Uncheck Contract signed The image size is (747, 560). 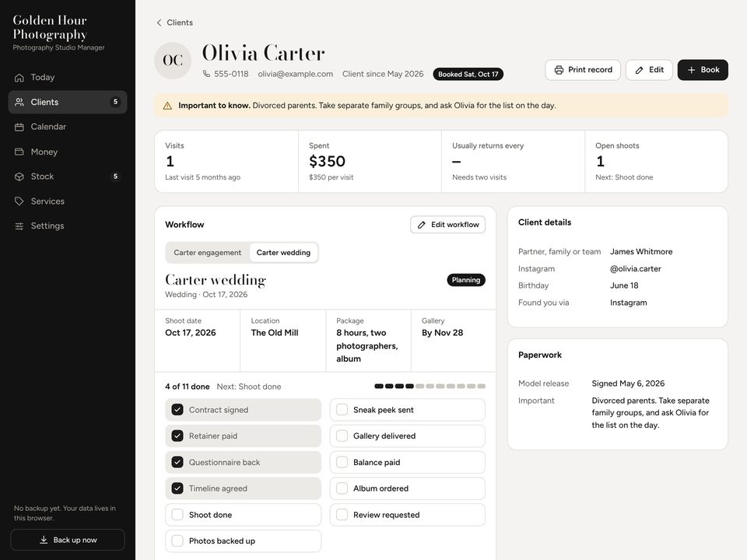point(177,410)
